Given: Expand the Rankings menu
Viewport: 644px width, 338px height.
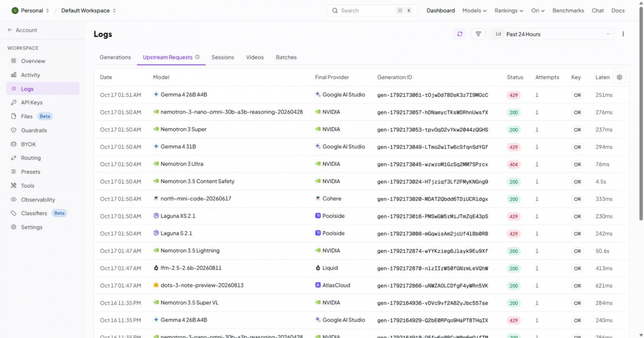Looking at the screenshot, I should tap(509, 10).
